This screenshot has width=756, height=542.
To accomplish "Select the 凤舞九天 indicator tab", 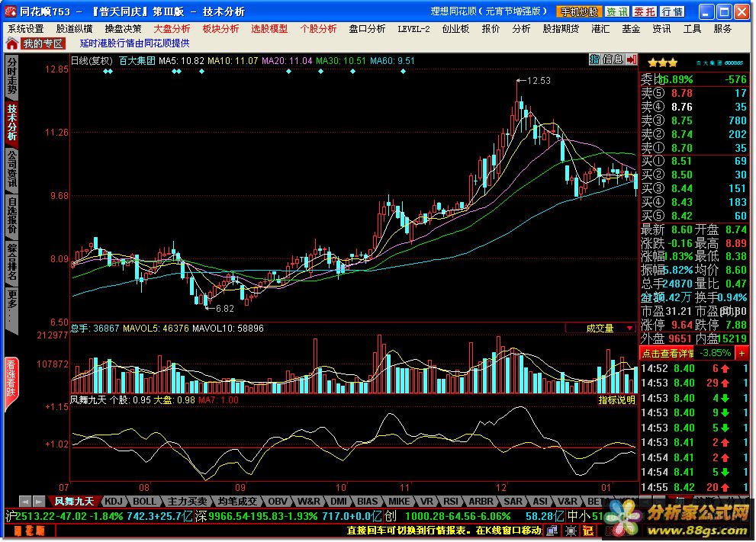I will tap(74, 502).
